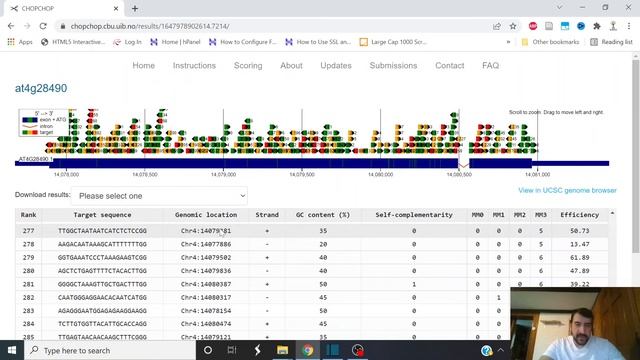Sort by the Rank column header
The image size is (640, 360).
(x=29, y=215)
